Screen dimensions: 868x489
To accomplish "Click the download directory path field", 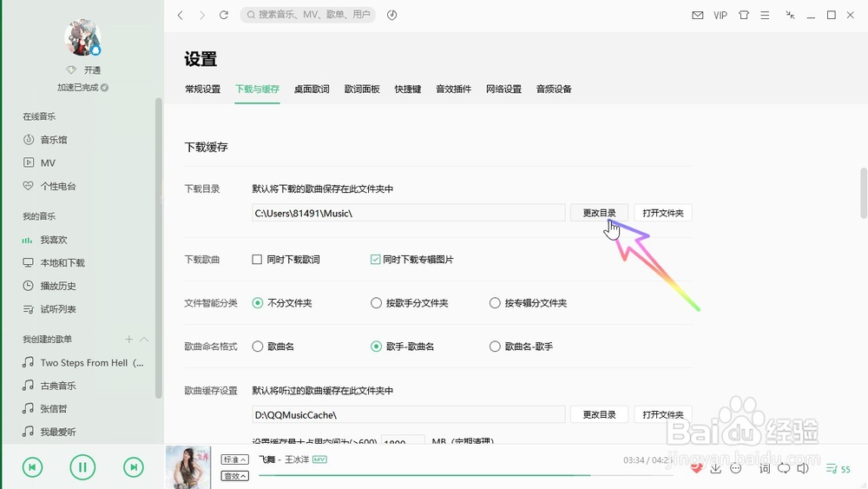I will pyautogui.click(x=409, y=213).
